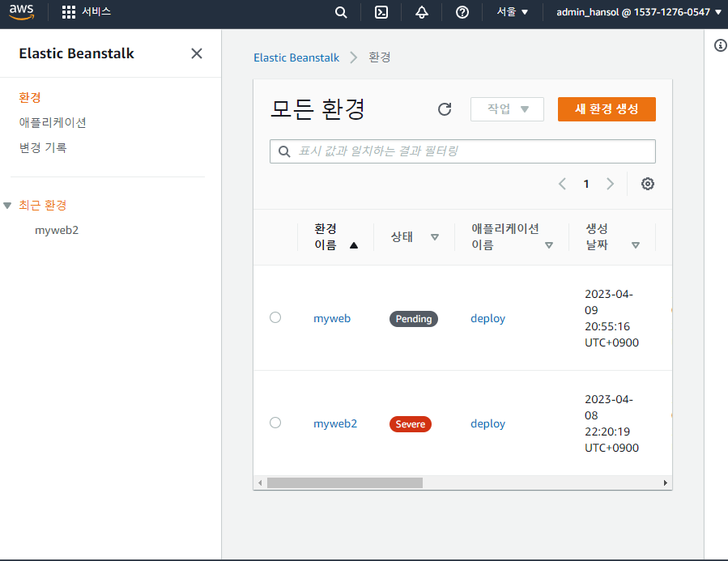Open the 작업 actions dropdown
This screenshot has width=728, height=561.
507,109
